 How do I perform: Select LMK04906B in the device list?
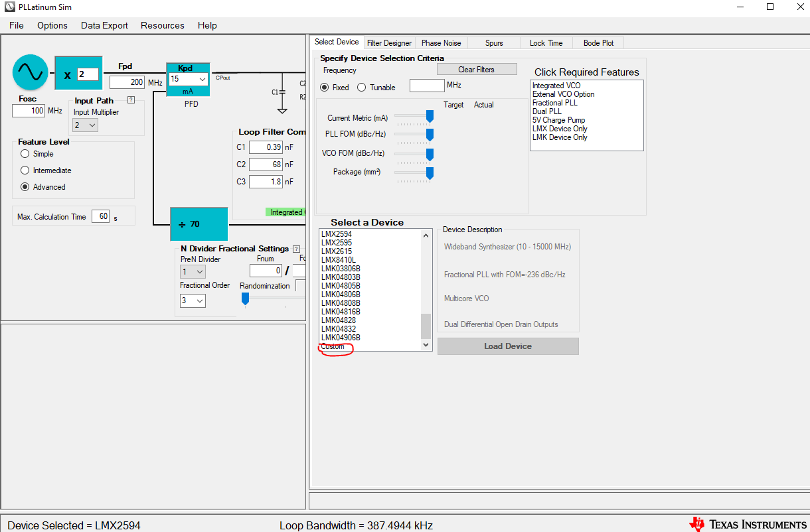point(341,338)
